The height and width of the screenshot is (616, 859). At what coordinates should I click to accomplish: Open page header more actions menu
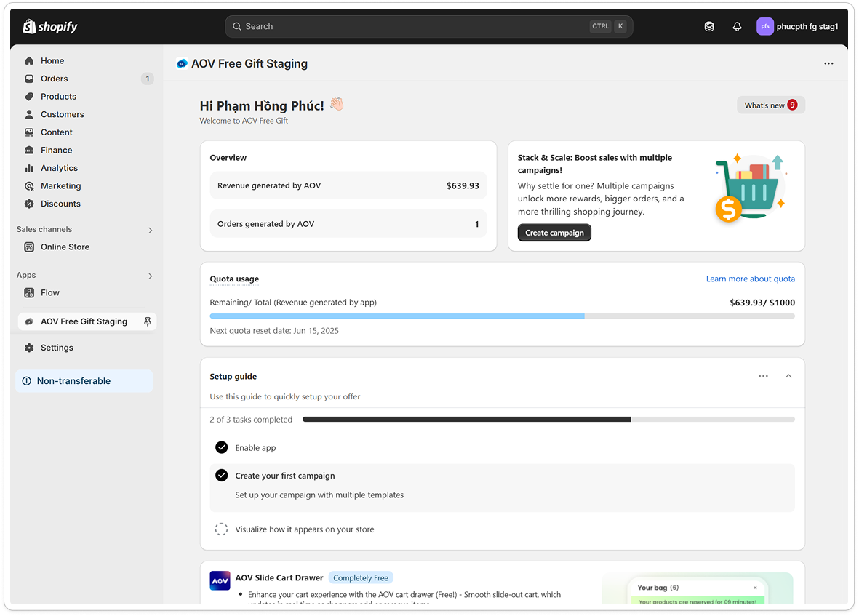pyautogui.click(x=828, y=63)
